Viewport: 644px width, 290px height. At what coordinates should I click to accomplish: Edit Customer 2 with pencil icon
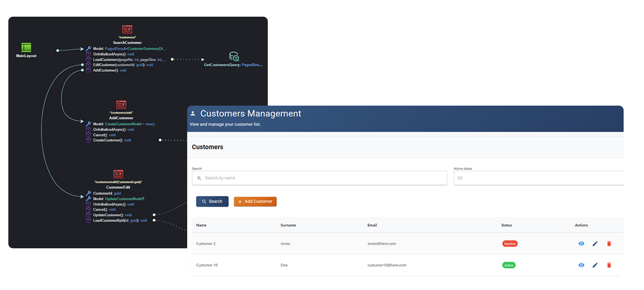[595, 244]
